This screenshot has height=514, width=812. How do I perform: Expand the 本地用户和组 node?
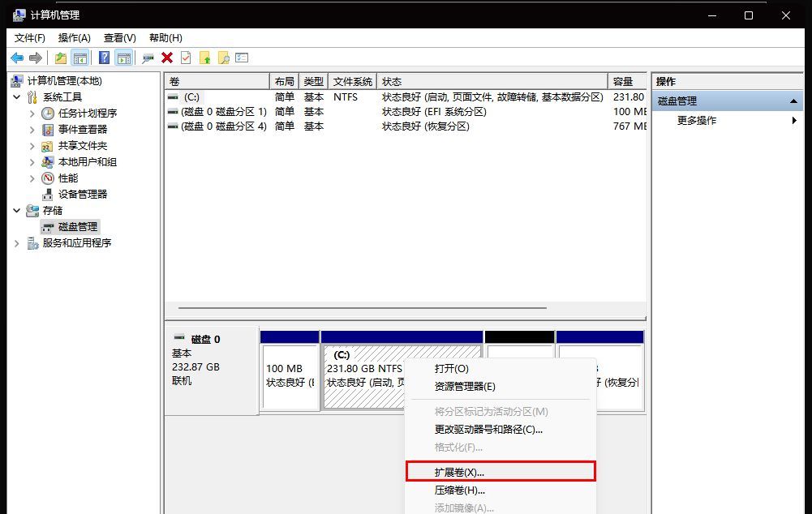coord(32,162)
